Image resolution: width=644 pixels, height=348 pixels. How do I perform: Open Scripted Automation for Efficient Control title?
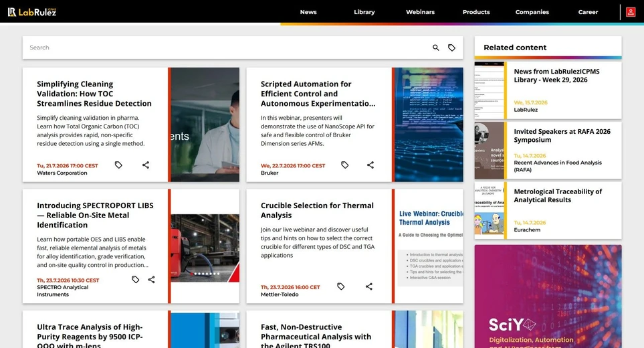(318, 94)
